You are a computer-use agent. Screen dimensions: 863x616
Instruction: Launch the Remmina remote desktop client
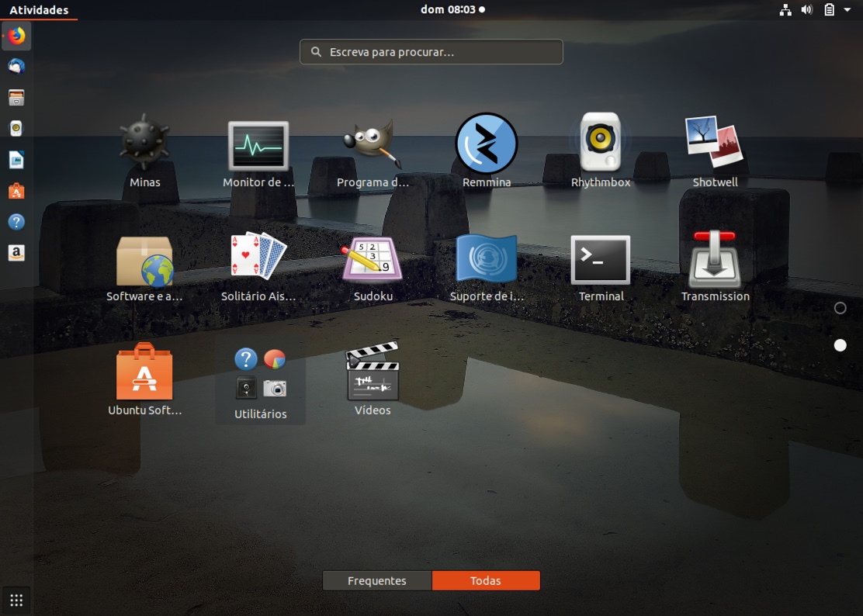point(487,144)
